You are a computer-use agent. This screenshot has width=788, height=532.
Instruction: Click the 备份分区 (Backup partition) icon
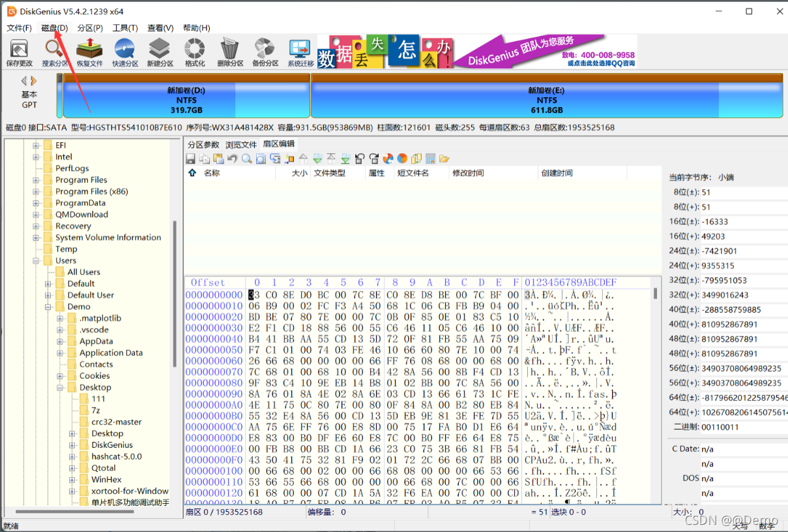265,52
